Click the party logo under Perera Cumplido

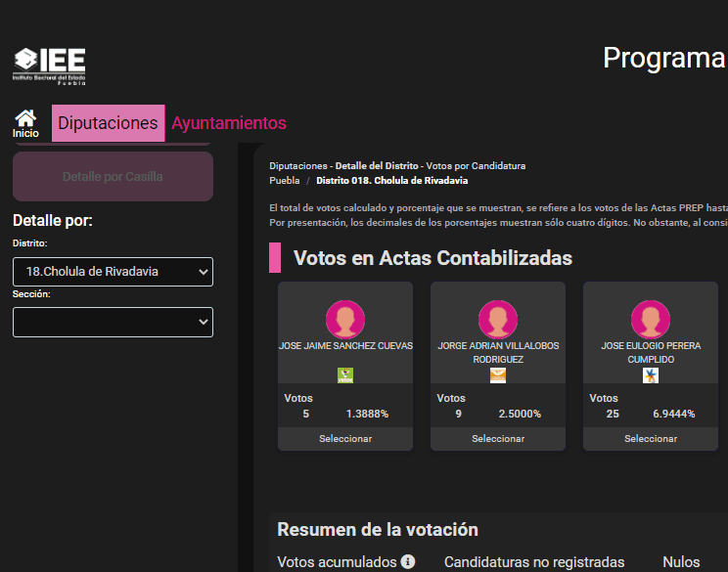[651, 375]
